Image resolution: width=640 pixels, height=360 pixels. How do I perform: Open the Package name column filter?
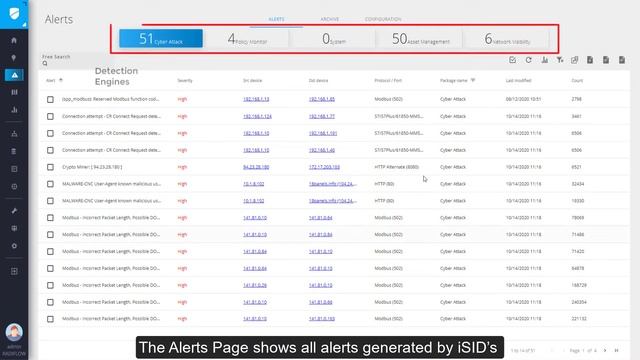(x=473, y=80)
